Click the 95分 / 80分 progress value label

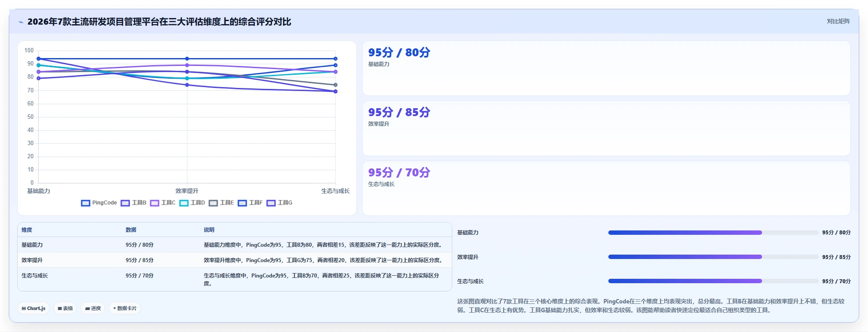coord(836,233)
